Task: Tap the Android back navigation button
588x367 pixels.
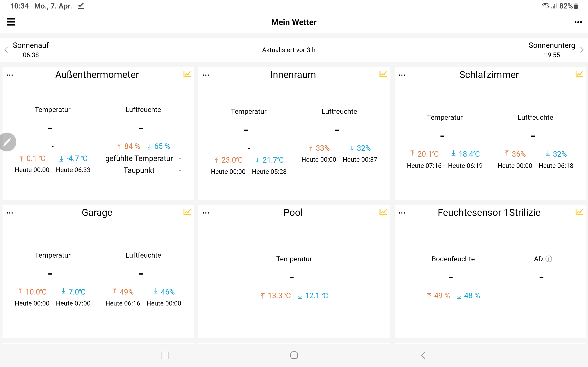Action: click(423, 355)
